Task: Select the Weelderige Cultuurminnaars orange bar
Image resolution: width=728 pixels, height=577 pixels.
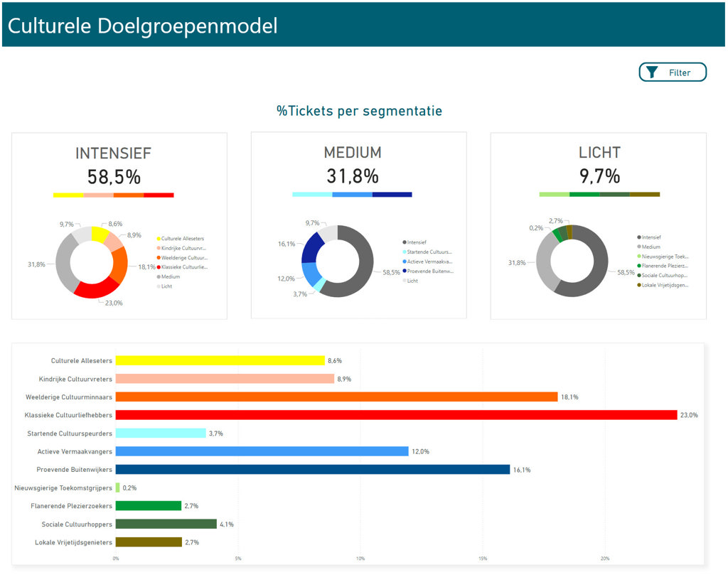Action: click(336, 397)
